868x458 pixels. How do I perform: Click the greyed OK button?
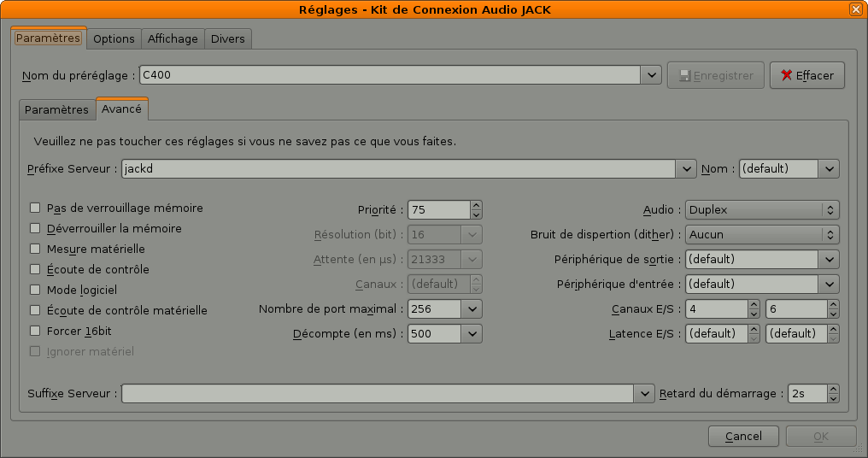tap(821, 437)
